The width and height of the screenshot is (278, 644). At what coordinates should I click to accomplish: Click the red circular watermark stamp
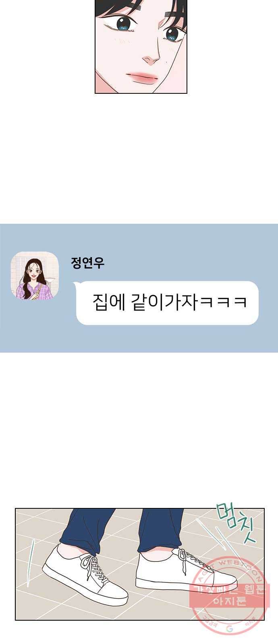tap(228, 595)
